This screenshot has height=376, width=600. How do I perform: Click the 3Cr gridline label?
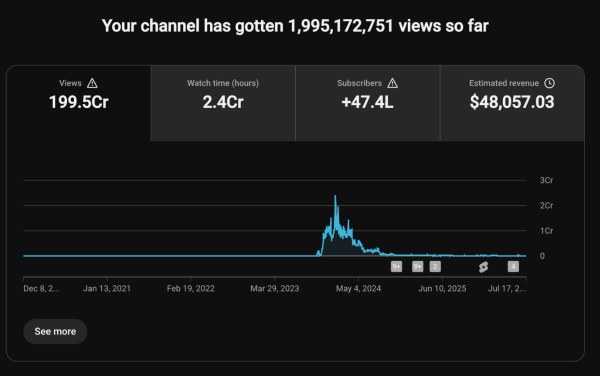pos(546,180)
